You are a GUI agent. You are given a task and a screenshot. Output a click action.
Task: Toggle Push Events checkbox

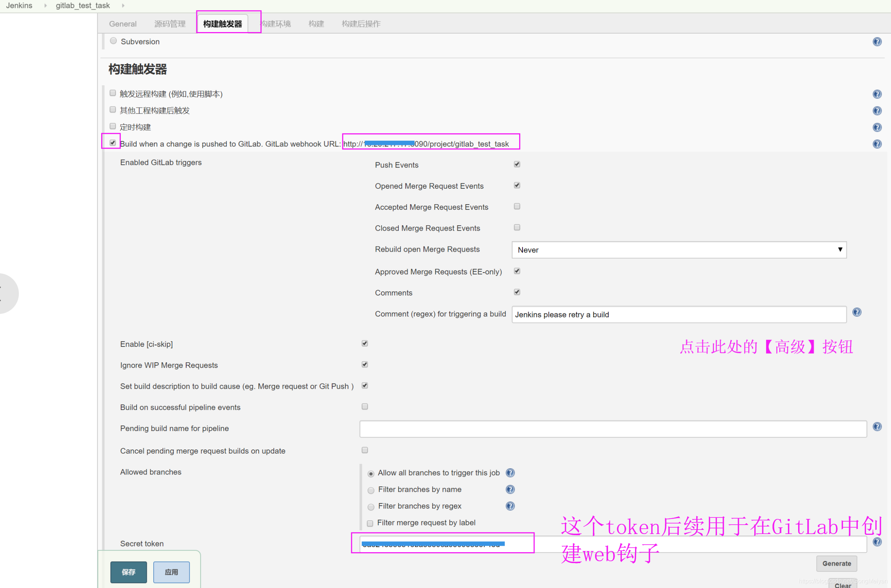pyautogui.click(x=517, y=164)
